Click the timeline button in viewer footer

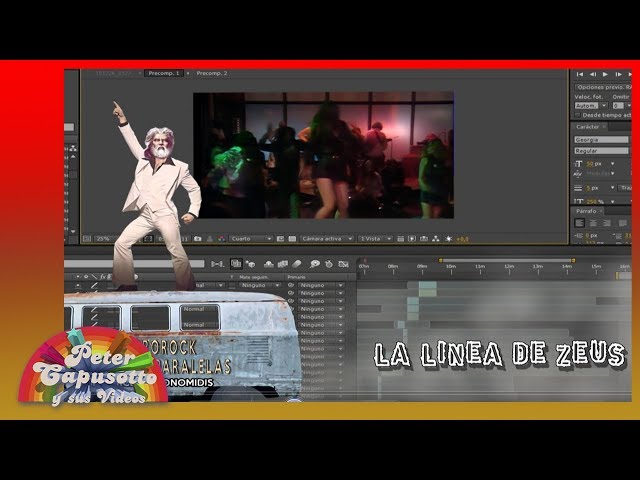[424, 239]
